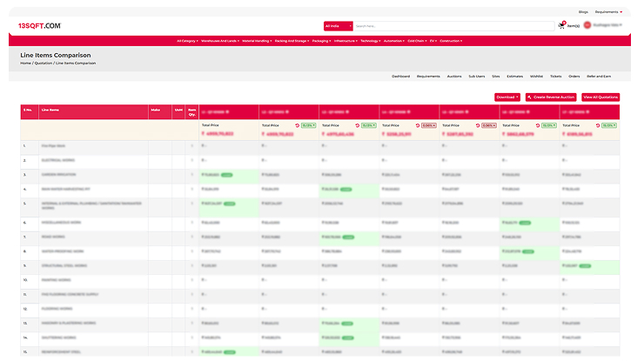Open red percentage dropdown in fifth quotation column
Viewport: 644px width, 361px height.
pos(489,125)
